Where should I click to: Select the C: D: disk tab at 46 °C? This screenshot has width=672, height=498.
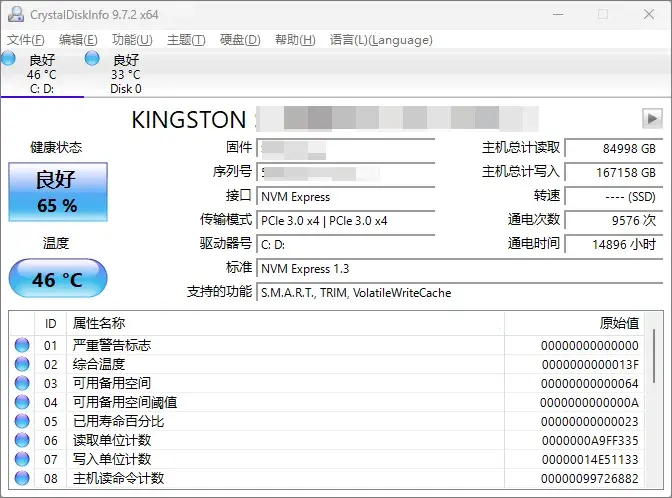(42, 73)
